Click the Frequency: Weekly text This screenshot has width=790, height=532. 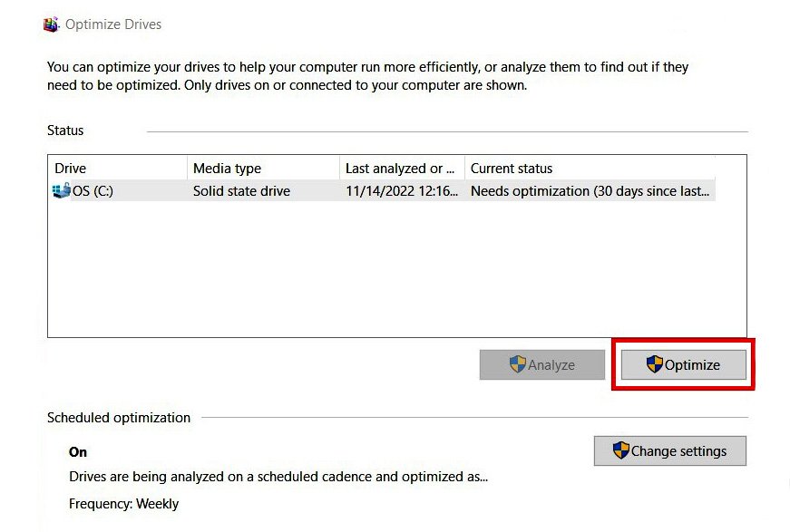click(x=124, y=504)
